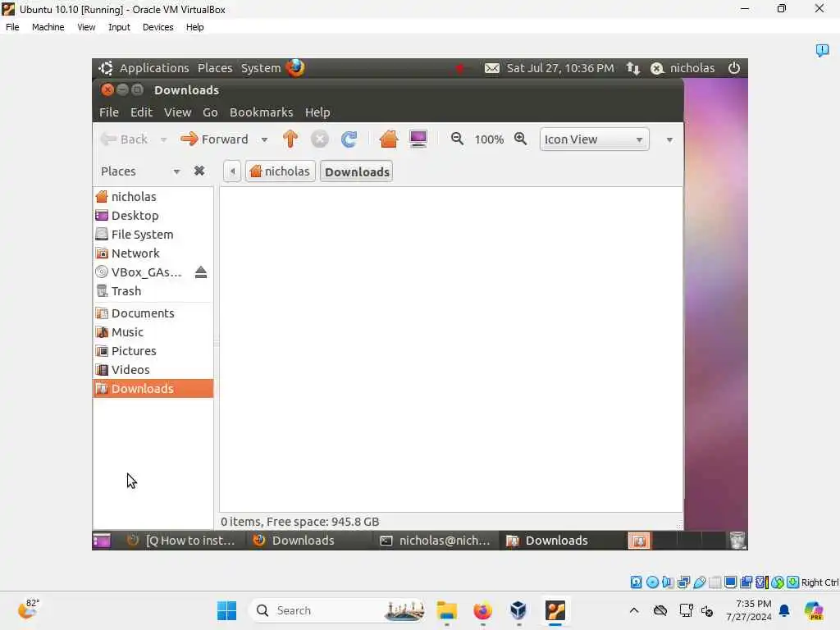This screenshot has width=840, height=630.
Task: Eject the VBox_GAs disc
Action: tap(201, 272)
